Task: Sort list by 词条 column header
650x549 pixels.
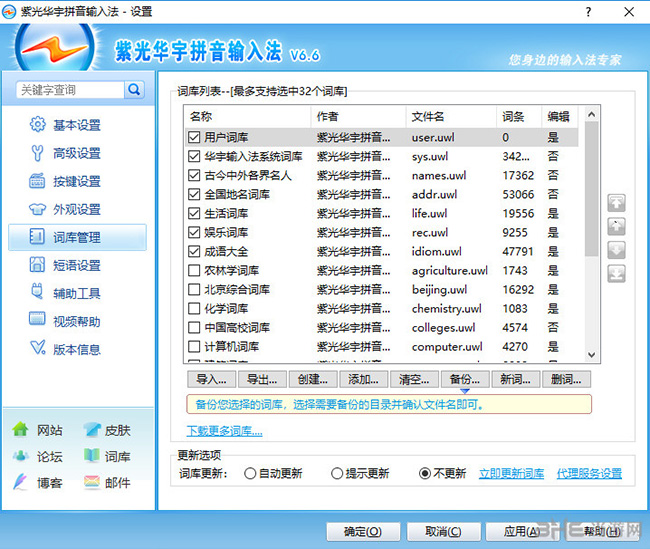Action: pyautogui.click(x=518, y=117)
